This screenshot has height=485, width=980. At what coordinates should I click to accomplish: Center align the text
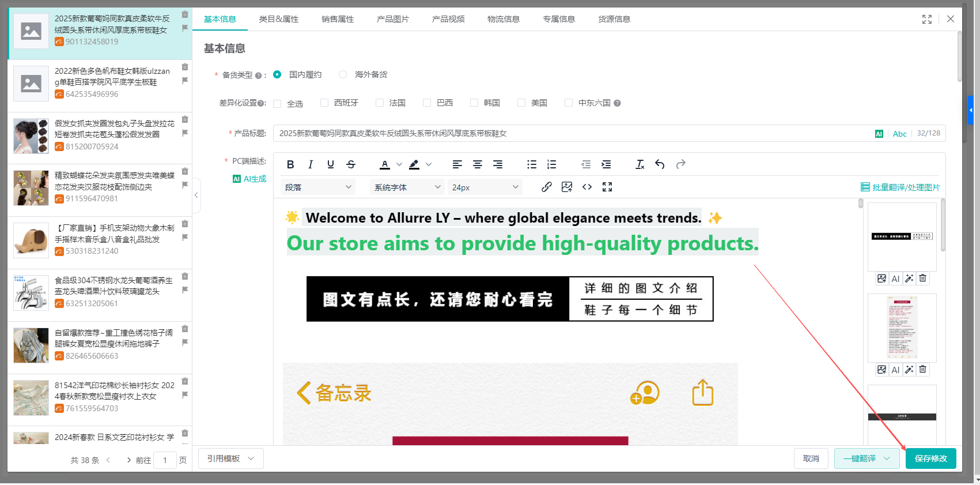478,164
